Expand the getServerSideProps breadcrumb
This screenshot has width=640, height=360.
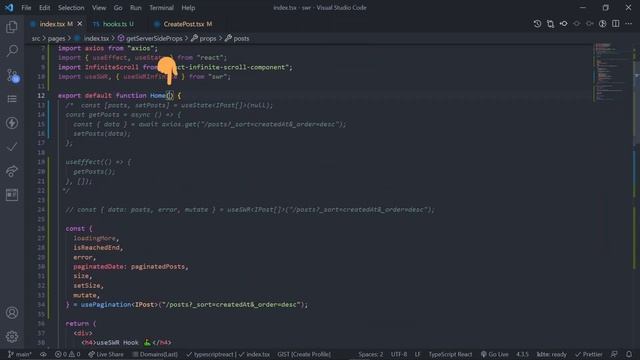point(150,38)
